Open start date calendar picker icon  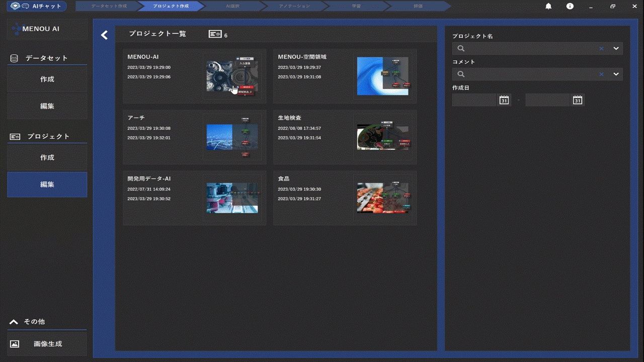click(x=504, y=100)
